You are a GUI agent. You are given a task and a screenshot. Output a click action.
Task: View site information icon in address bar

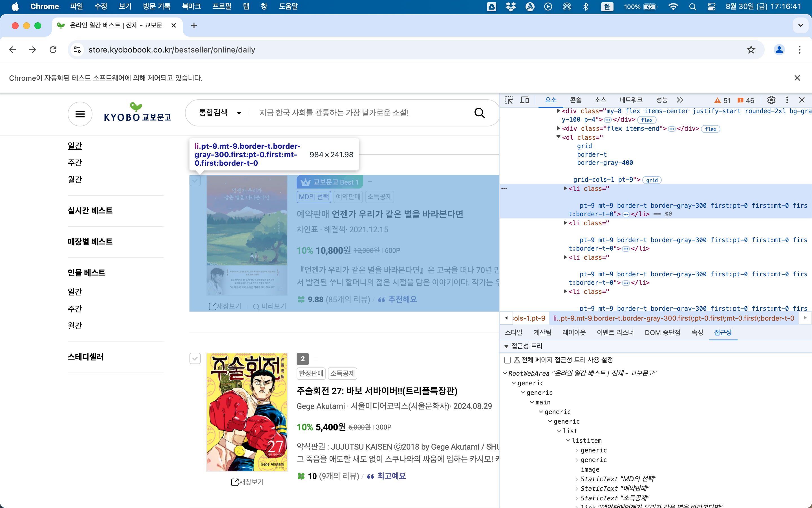point(77,50)
